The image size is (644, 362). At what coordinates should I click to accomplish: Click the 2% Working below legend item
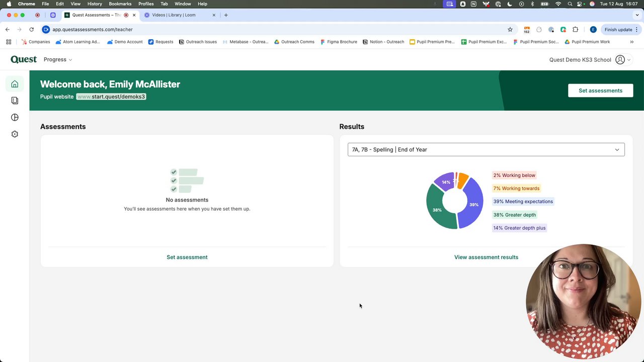(514, 175)
